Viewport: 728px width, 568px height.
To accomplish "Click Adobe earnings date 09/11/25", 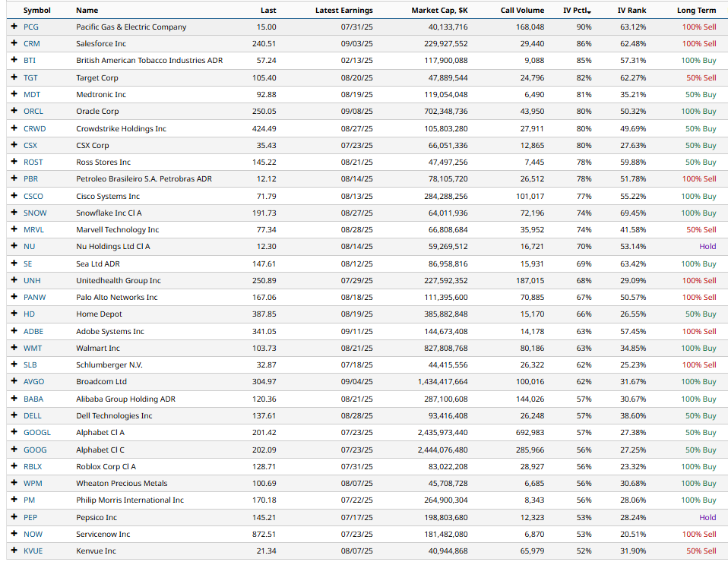I will pos(357,331).
